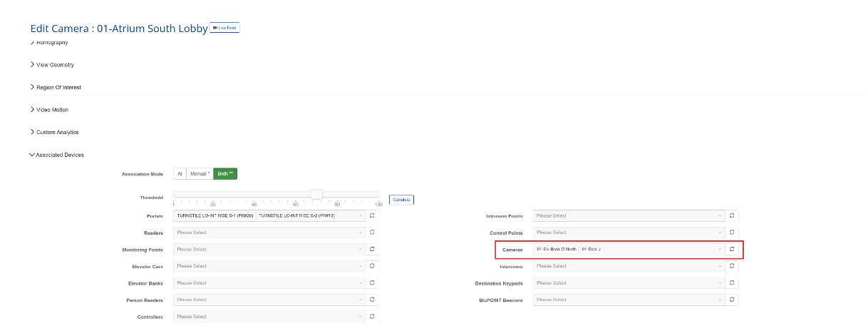Image resolution: width=868 pixels, height=331 pixels.
Task: Open the Destination Keypads dropdown
Action: tap(629, 283)
